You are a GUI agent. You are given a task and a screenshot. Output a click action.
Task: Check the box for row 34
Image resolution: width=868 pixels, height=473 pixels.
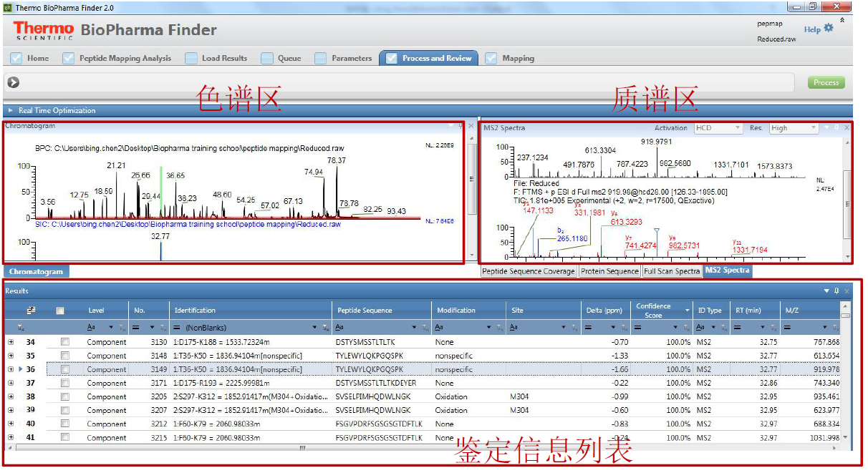[65, 342]
